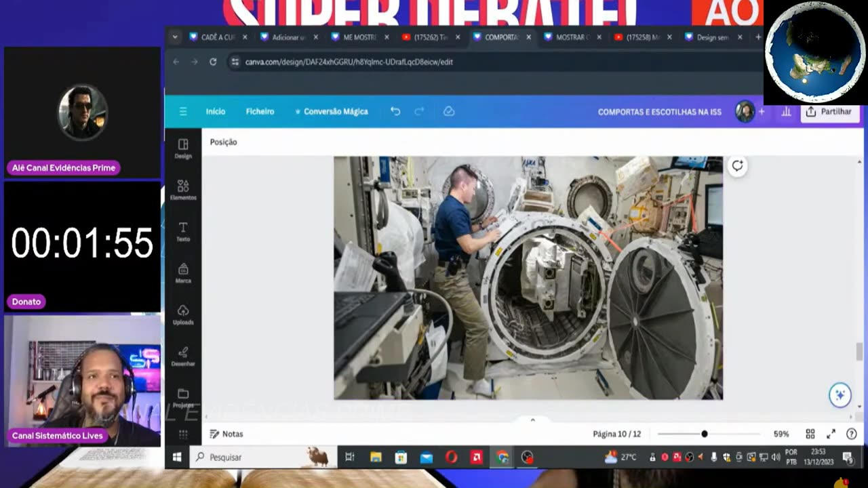
Task: Open the Ficheiro menu
Action: point(260,111)
